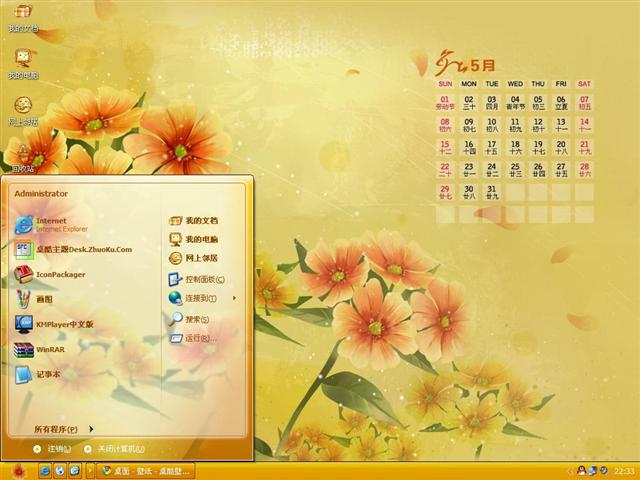Open 我的文档 in start menu right column
Viewport: 640px width, 480px height.
[193, 221]
